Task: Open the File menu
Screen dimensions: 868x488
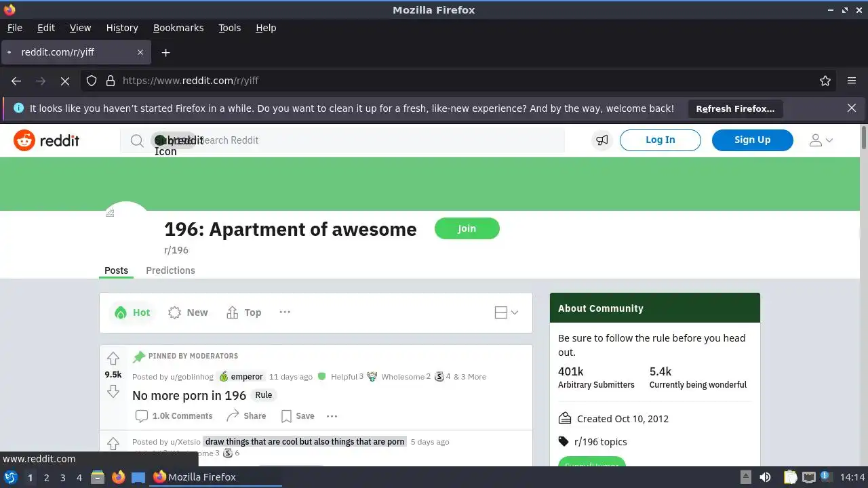Action: pyautogui.click(x=15, y=28)
